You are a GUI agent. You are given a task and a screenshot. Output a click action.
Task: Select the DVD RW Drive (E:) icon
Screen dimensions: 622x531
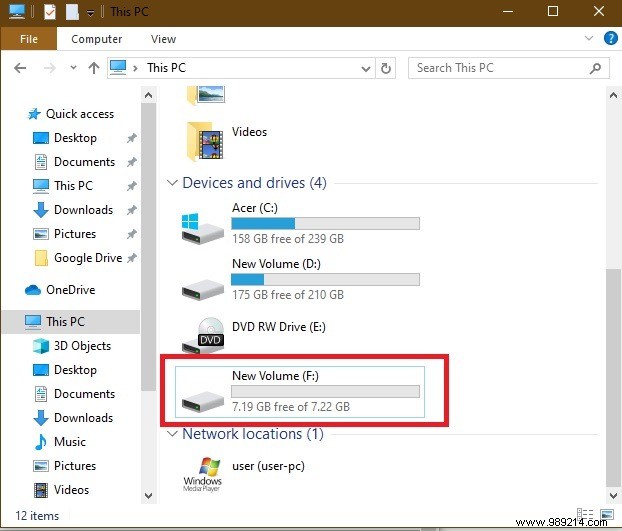[x=203, y=335]
